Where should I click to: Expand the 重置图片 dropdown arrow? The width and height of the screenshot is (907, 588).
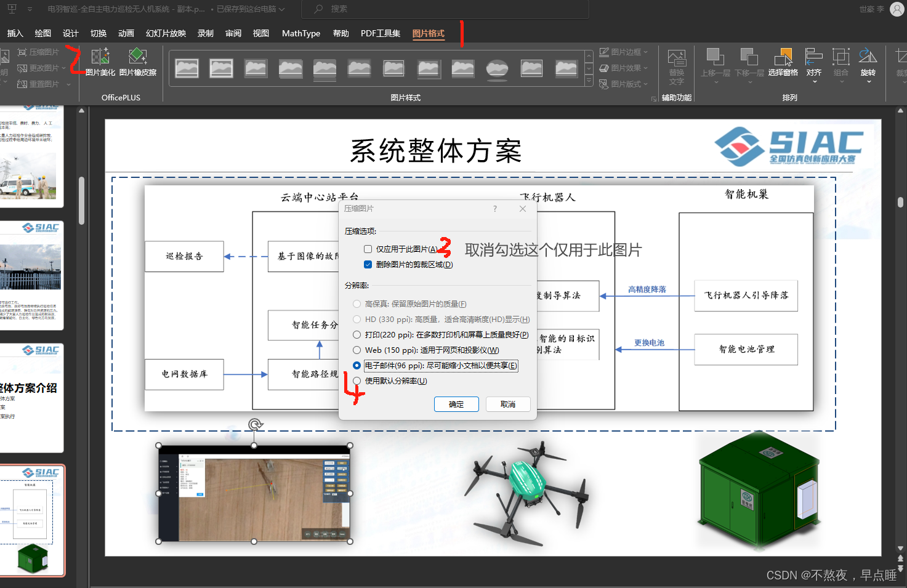click(x=68, y=84)
